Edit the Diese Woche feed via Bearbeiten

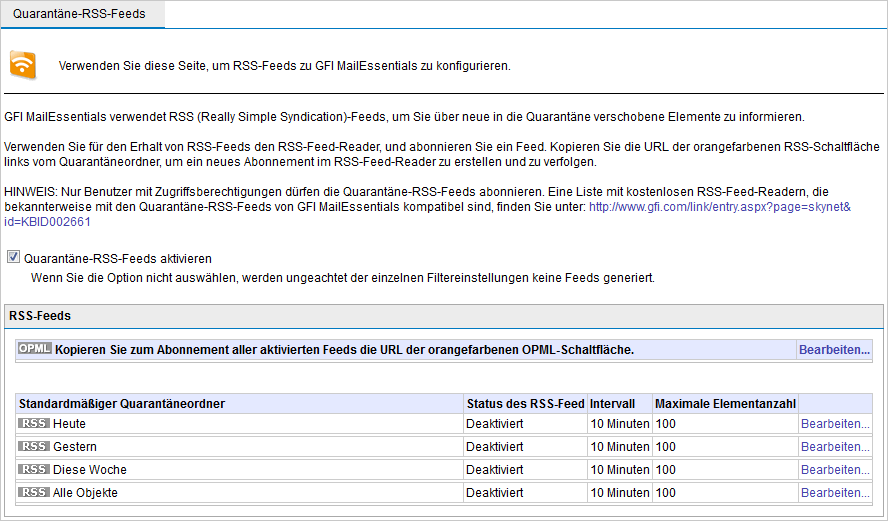(835, 470)
